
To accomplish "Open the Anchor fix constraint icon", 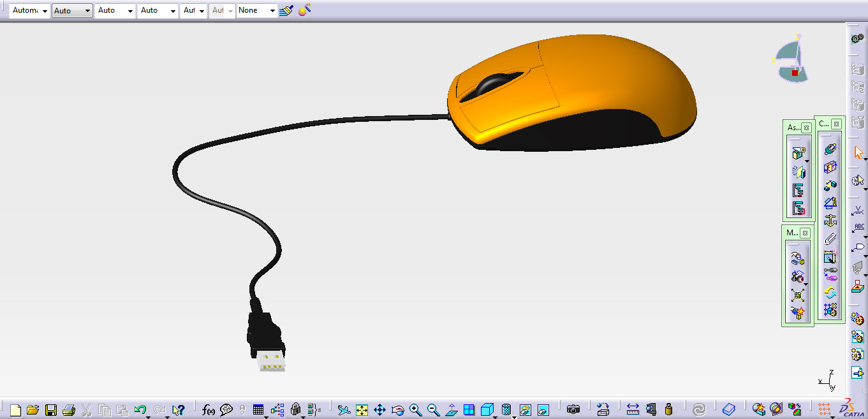I will point(830,221).
